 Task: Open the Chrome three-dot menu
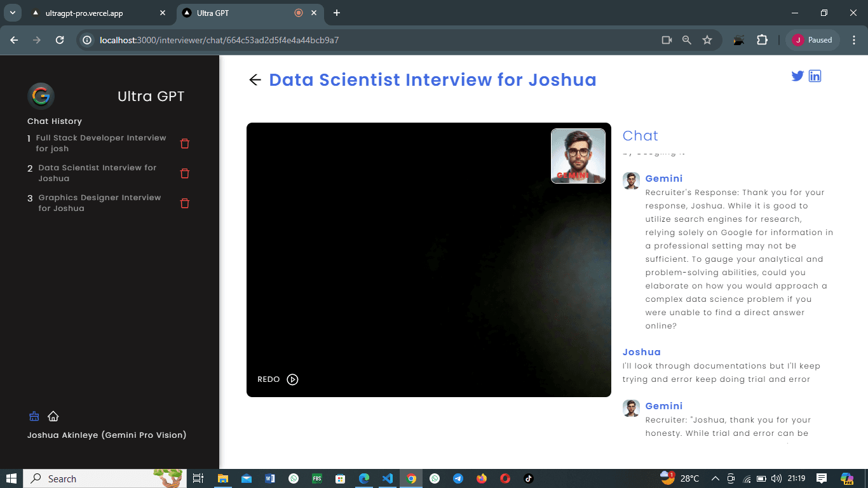pyautogui.click(x=854, y=40)
